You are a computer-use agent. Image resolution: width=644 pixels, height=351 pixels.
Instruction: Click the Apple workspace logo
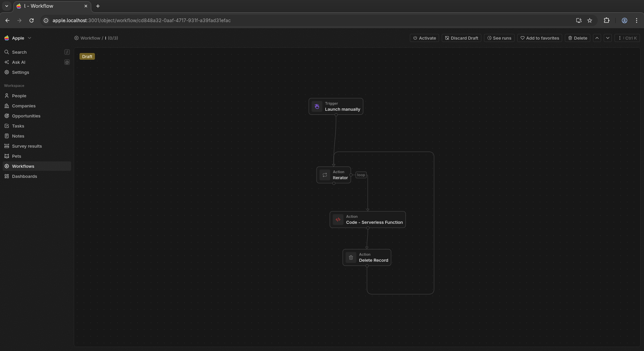7,38
